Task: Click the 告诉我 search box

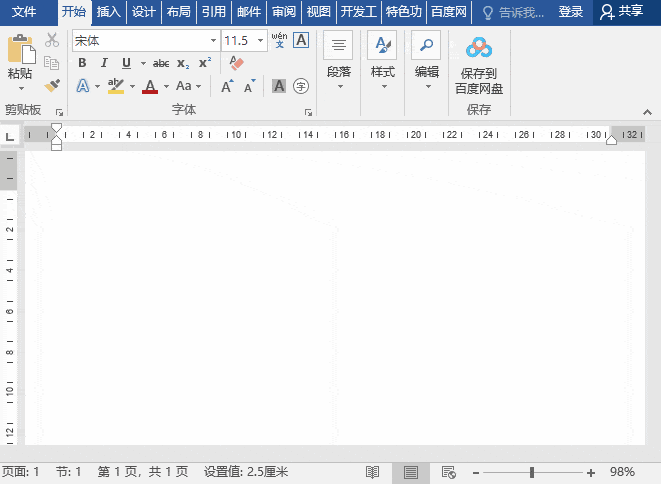Action: click(513, 13)
